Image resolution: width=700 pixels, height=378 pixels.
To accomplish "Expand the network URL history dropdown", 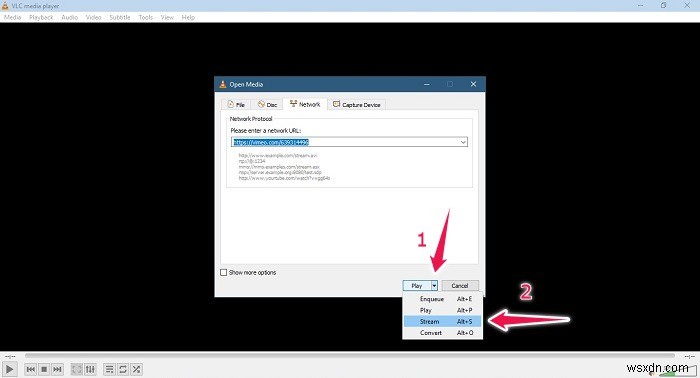I will [463, 142].
